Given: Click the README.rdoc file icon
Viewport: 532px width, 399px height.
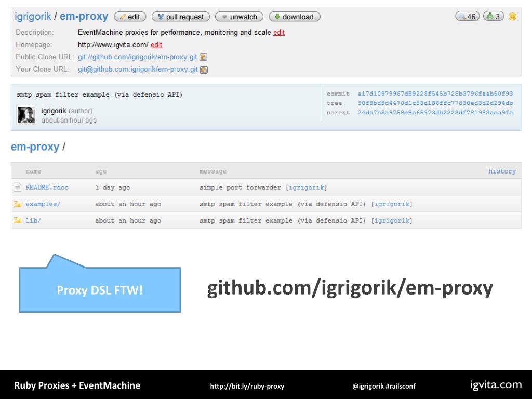Looking at the screenshot, I should click(17, 187).
